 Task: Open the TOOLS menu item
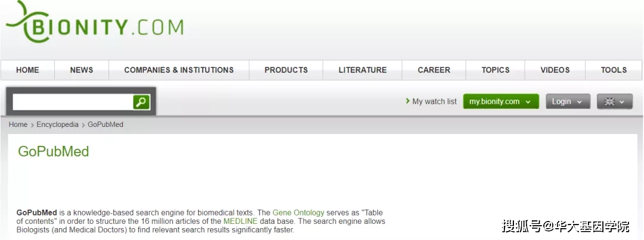click(614, 70)
